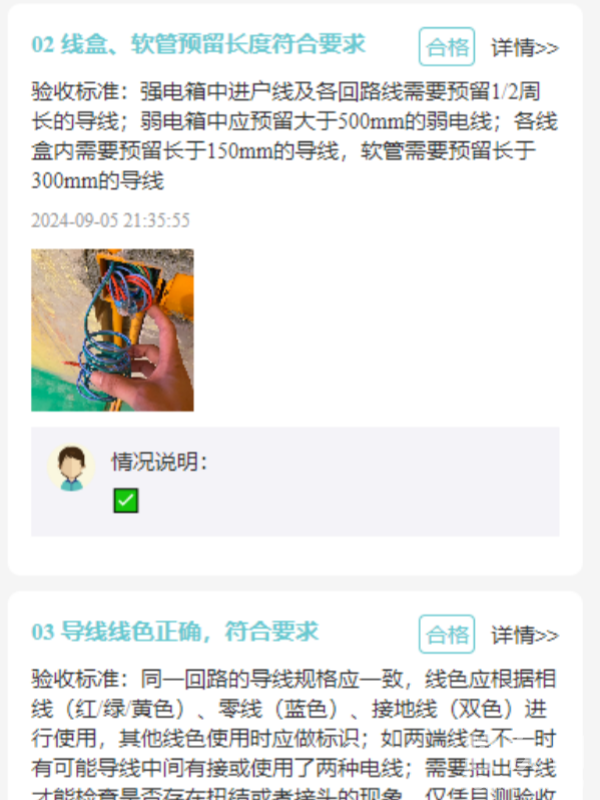The image size is (600, 800).
Task: Click the line about 弱电箱 500mm 弱电线
Action: click(295, 121)
